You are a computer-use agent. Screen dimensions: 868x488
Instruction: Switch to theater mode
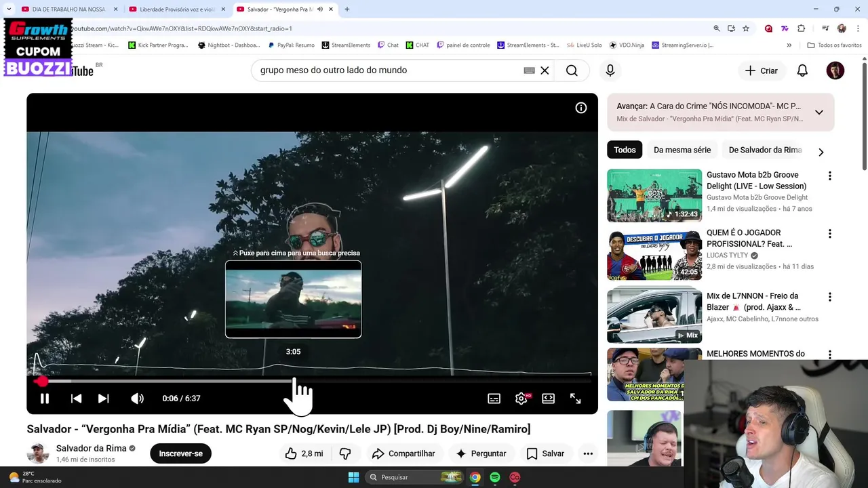pyautogui.click(x=549, y=399)
